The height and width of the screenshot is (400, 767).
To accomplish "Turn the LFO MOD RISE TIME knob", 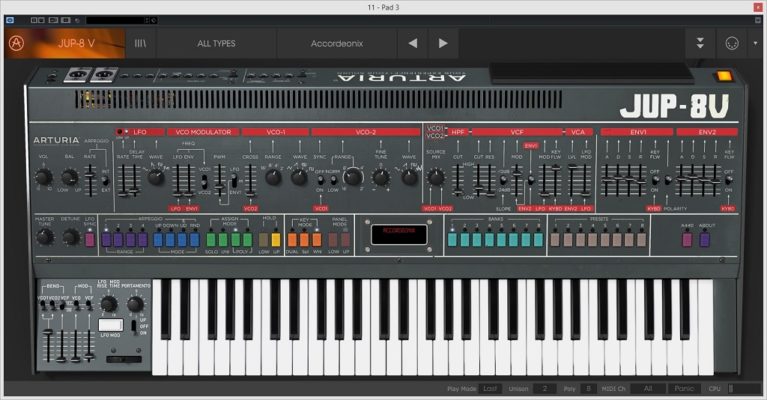I will pos(109,304).
